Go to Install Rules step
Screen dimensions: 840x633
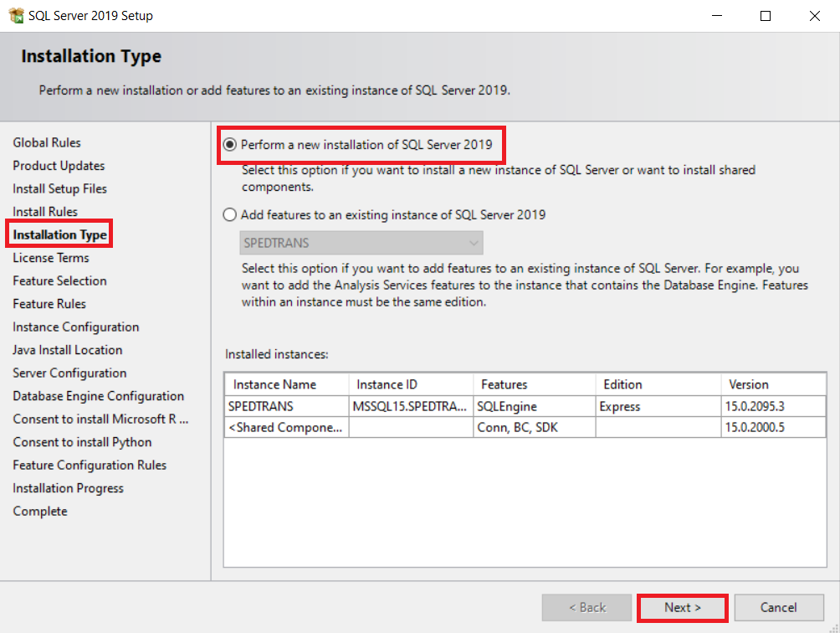tap(45, 212)
